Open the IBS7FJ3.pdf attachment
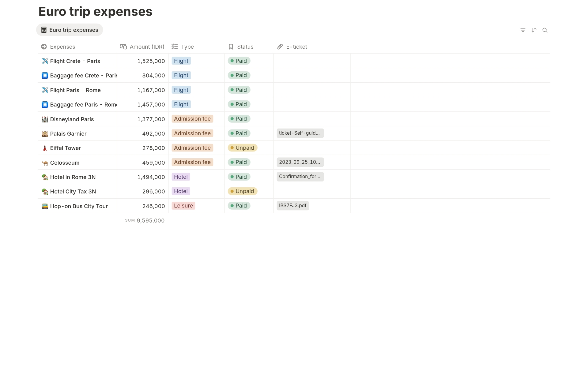Screen dimensions: 588x367 pos(292,206)
